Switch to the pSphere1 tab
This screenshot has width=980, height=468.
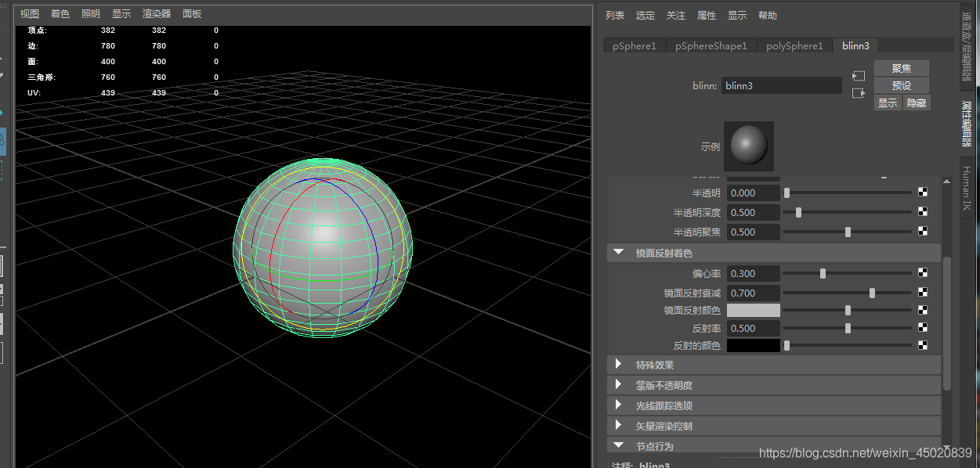(x=635, y=46)
